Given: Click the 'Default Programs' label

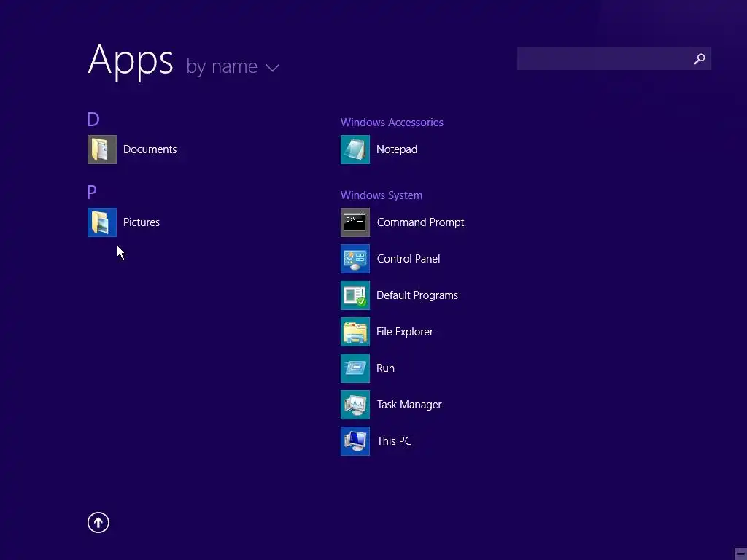Looking at the screenshot, I should pyautogui.click(x=417, y=295).
